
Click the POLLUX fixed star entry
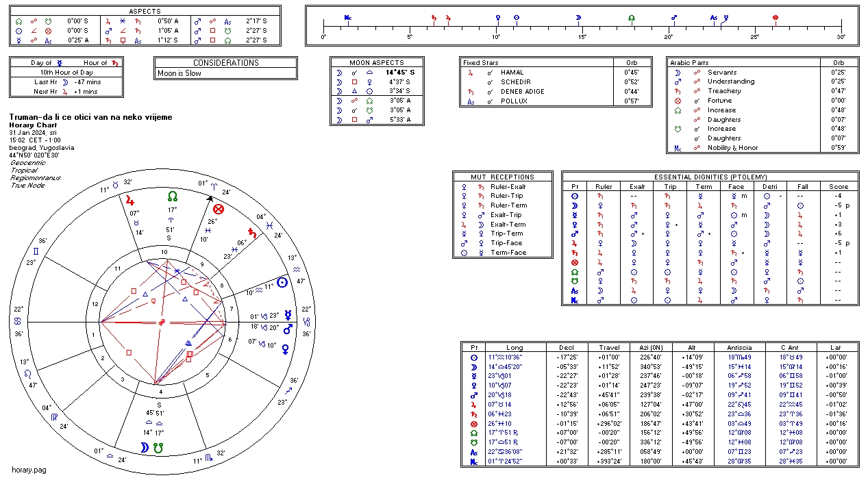(x=514, y=101)
